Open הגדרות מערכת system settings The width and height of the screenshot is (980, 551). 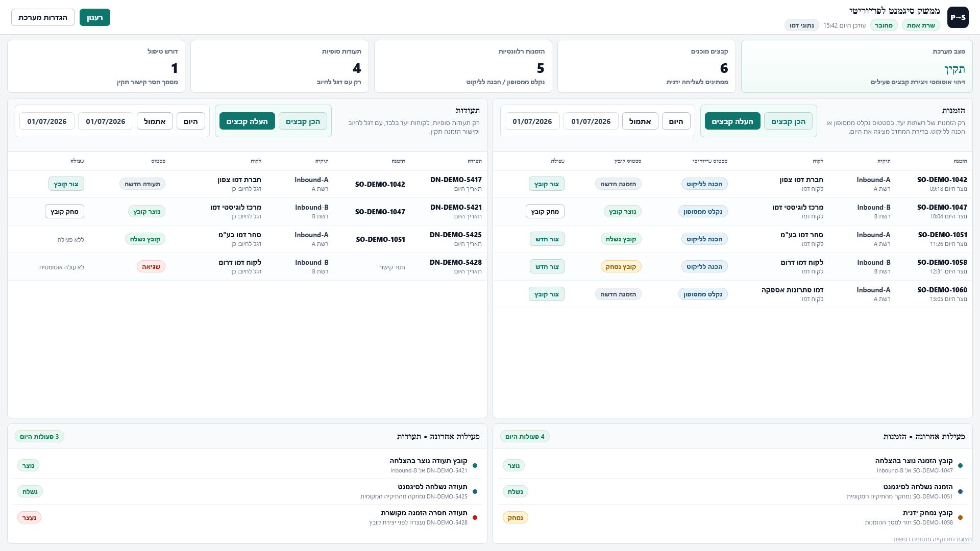43,17
